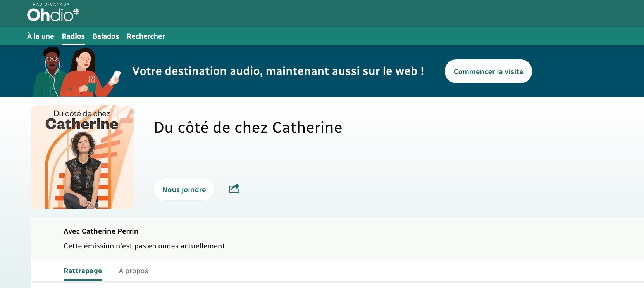Click the show title Du côté de chez Catherine
644x288 pixels.
248,128
